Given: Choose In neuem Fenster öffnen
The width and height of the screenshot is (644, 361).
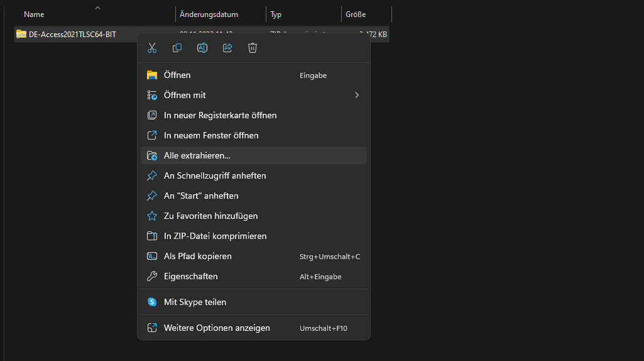Looking at the screenshot, I should [211, 135].
